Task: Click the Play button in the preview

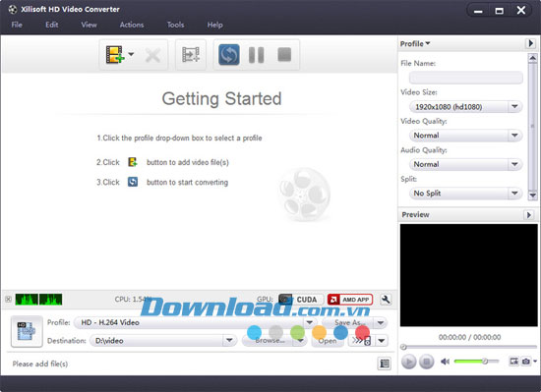Action: click(409, 362)
